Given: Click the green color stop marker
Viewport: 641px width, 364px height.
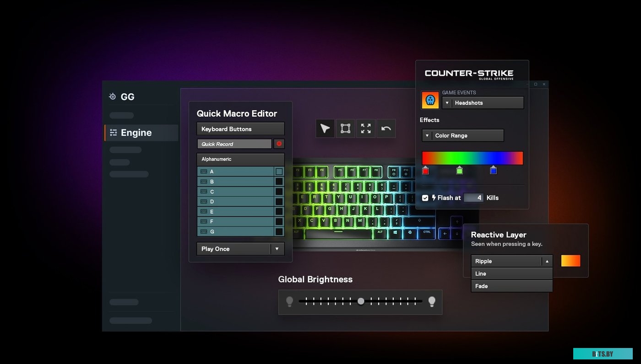Looking at the screenshot, I should (x=459, y=170).
